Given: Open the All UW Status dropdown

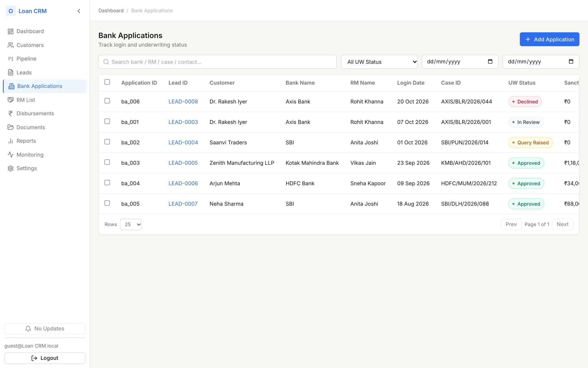Looking at the screenshot, I should (x=379, y=62).
